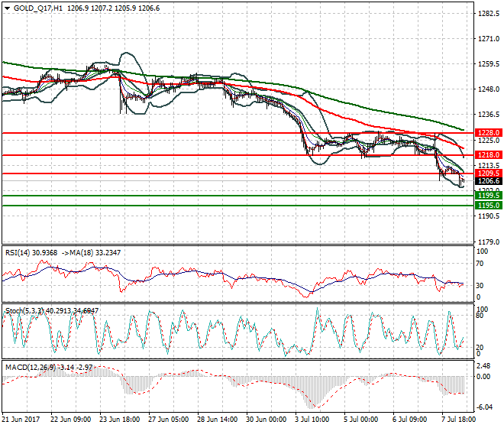Click the 1199.5 green support level label

[489, 196]
